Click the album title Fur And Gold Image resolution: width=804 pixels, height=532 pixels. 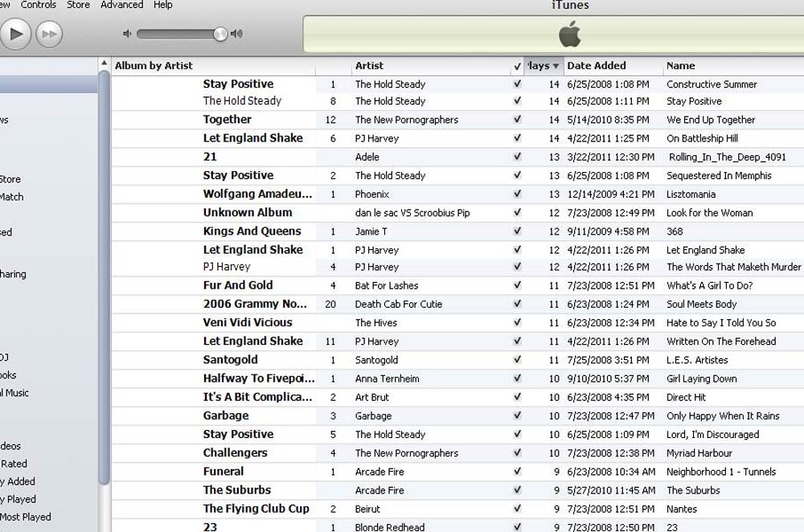[238, 285]
